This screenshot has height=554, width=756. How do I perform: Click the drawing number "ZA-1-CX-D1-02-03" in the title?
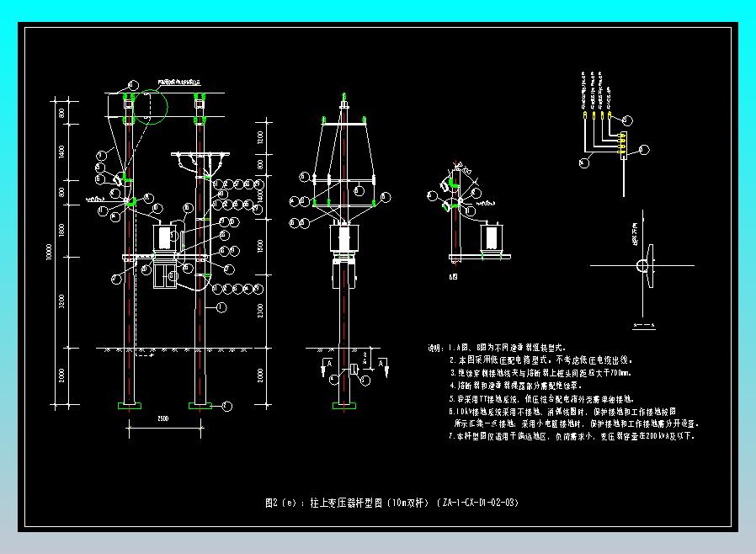click(x=480, y=503)
